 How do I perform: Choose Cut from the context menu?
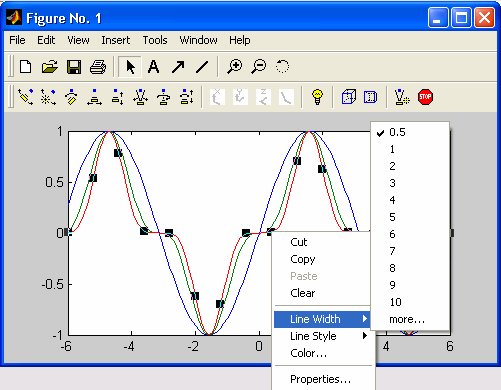pyautogui.click(x=322, y=242)
